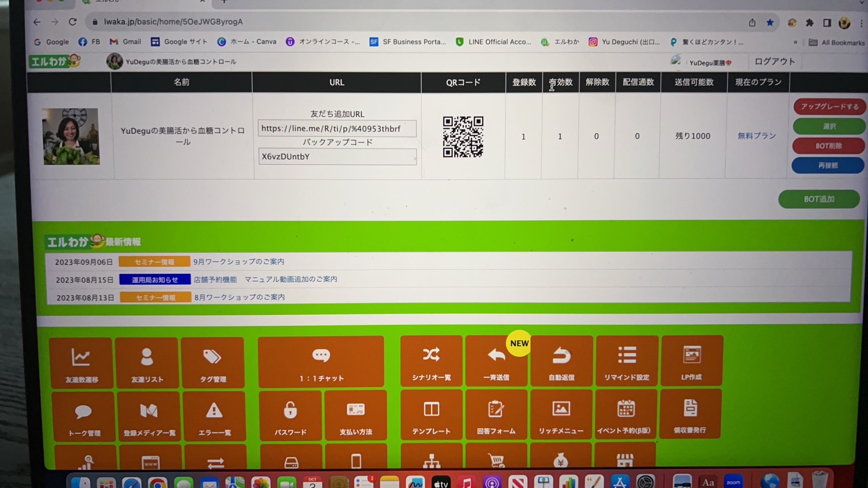The height and width of the screenshot is (488, 868).
Task: Click the org chart hierarchy tile
Action: (431, 457)
